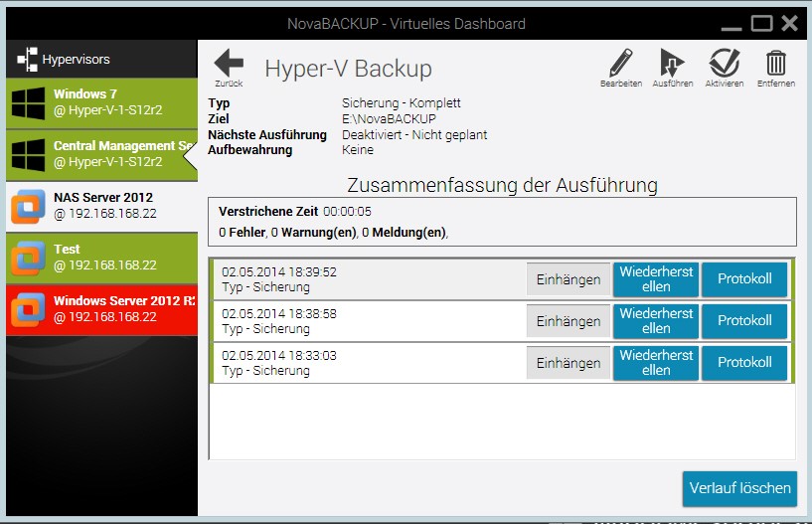This screenshot has height=524, width=812.
Task: Open Protokoll for the 18:38:58 backup
Action: pyautogui.click(x=744, y=321)
